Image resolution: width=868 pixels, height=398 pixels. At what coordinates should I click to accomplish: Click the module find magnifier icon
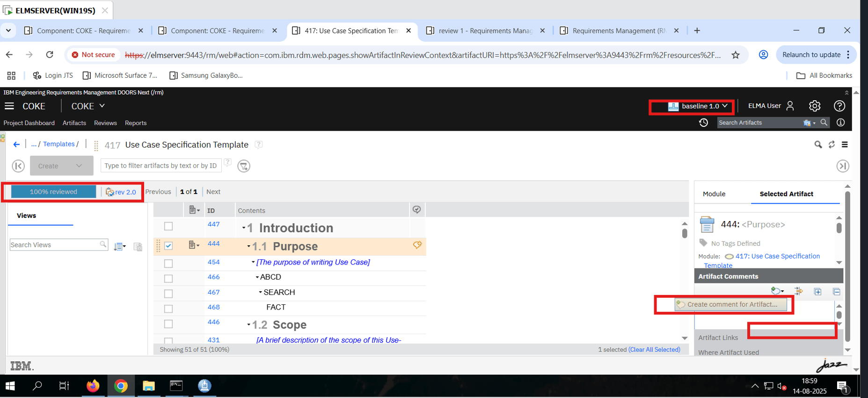click(x=818, y=145)
